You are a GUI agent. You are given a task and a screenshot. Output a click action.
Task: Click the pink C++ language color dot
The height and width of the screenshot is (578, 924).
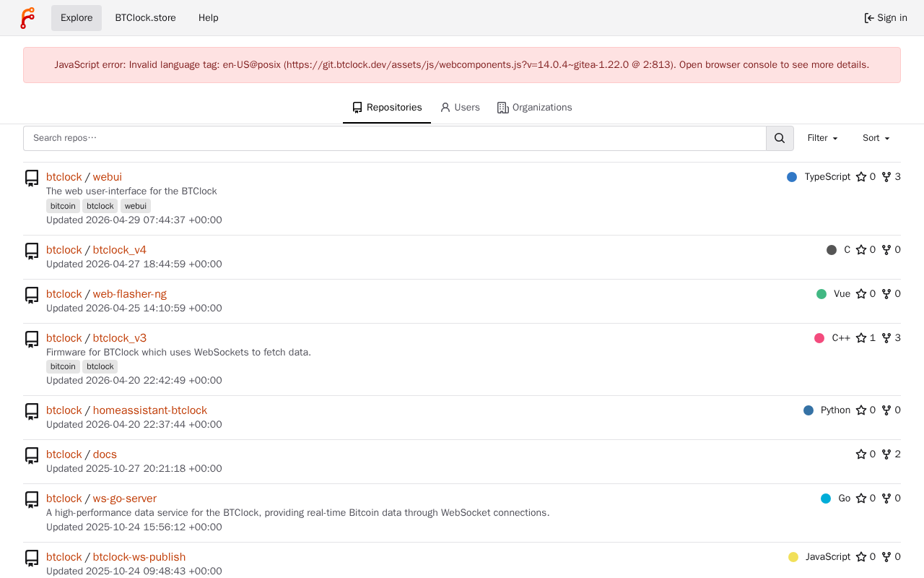(x=819, y=338)
